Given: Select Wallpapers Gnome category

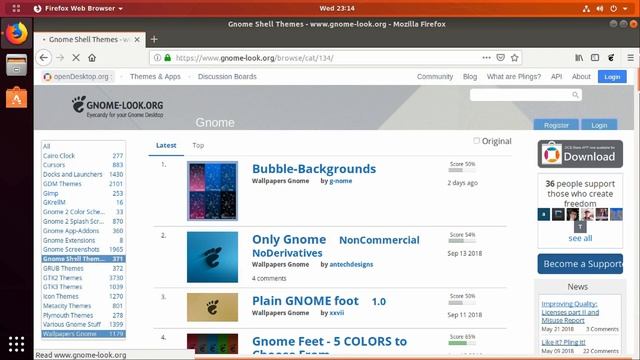Looking at the screenshot, I should [x=83, y=334].
